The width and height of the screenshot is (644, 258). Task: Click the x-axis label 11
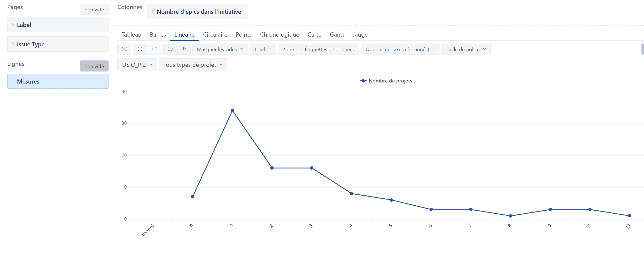589,226
